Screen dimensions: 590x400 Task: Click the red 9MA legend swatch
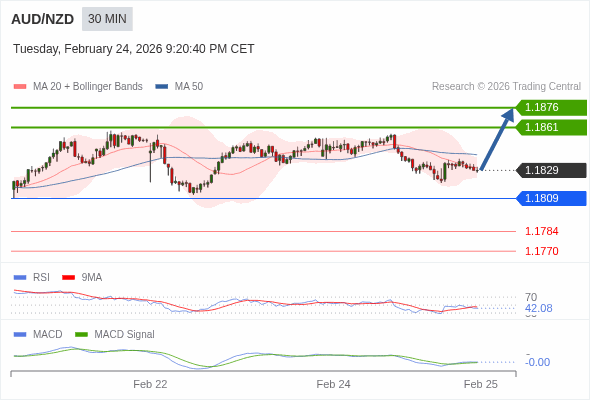pos(68,278)
